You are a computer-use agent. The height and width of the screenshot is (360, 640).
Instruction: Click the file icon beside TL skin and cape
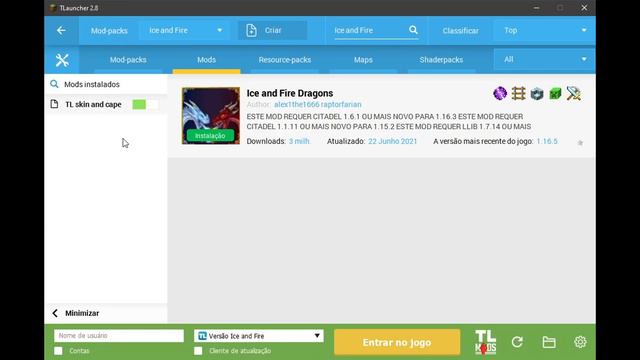[x=54, y=104]
